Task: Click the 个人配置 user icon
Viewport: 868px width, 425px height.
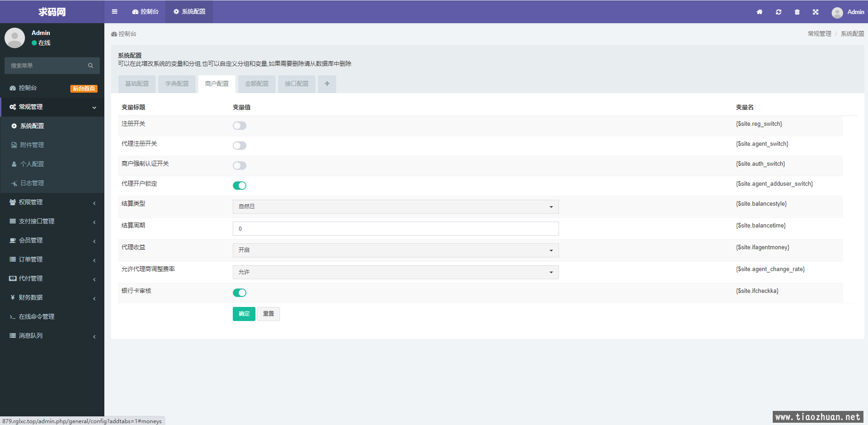Action: tap(14, 164)
